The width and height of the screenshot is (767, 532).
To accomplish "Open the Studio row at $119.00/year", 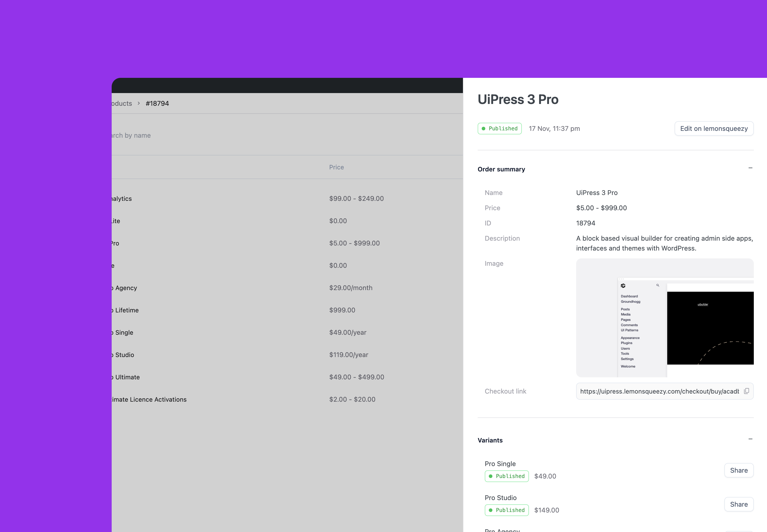I will point(287,355).
